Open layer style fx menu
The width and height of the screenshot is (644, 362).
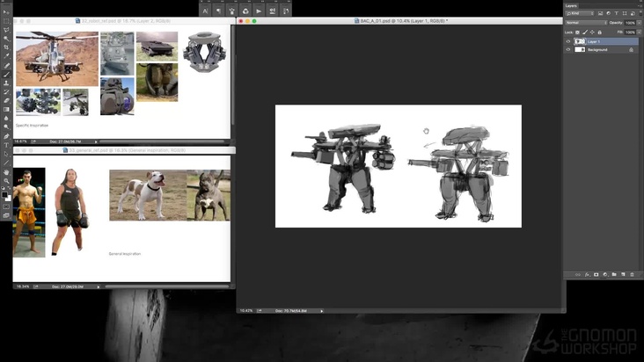[588, 274]
